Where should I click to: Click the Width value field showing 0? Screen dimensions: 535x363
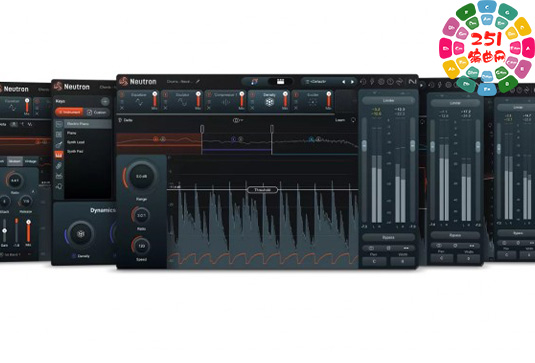pos(403,261)
